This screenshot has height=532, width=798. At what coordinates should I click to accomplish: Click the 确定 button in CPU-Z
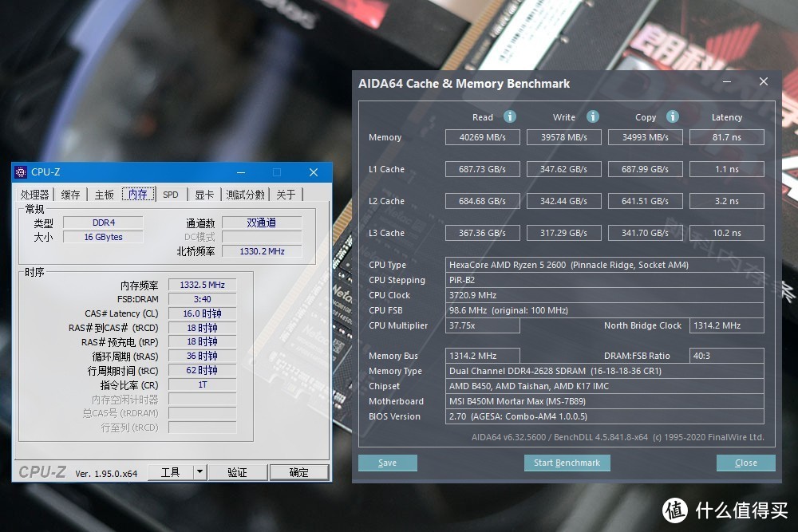[x=299, y=472]
